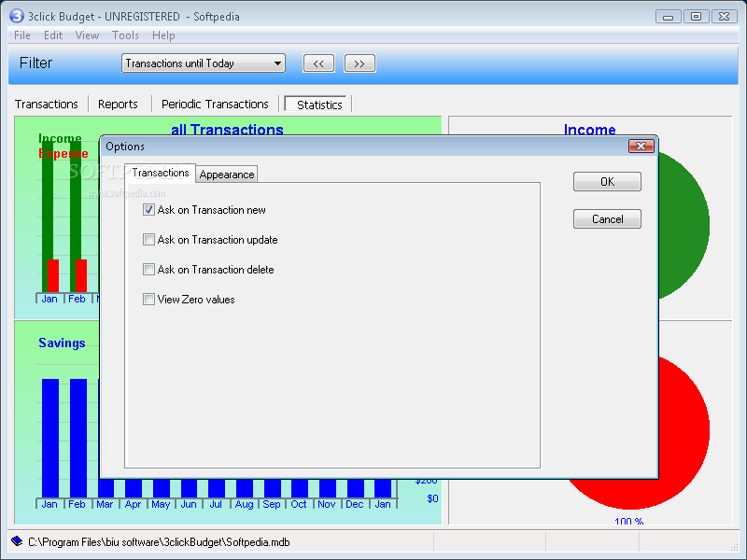This screenshot has width=747, height=560.
Task: Click the Jun month label in Savings chart
Action: pyautogui.click(x=189, y=504)
